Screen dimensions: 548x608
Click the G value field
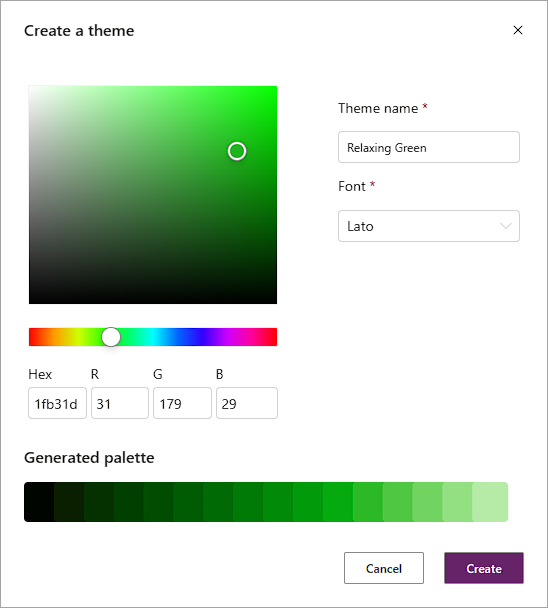click(182, 403)
